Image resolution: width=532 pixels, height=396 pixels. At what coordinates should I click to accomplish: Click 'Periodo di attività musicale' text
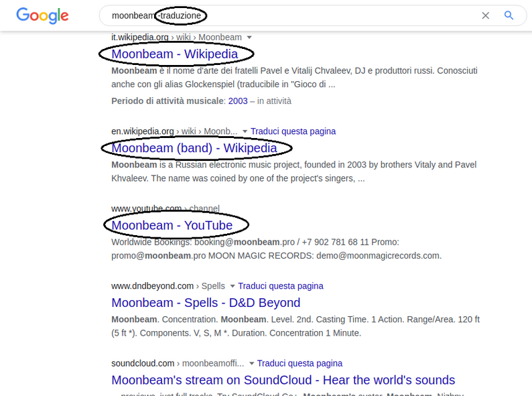(168, 101)
